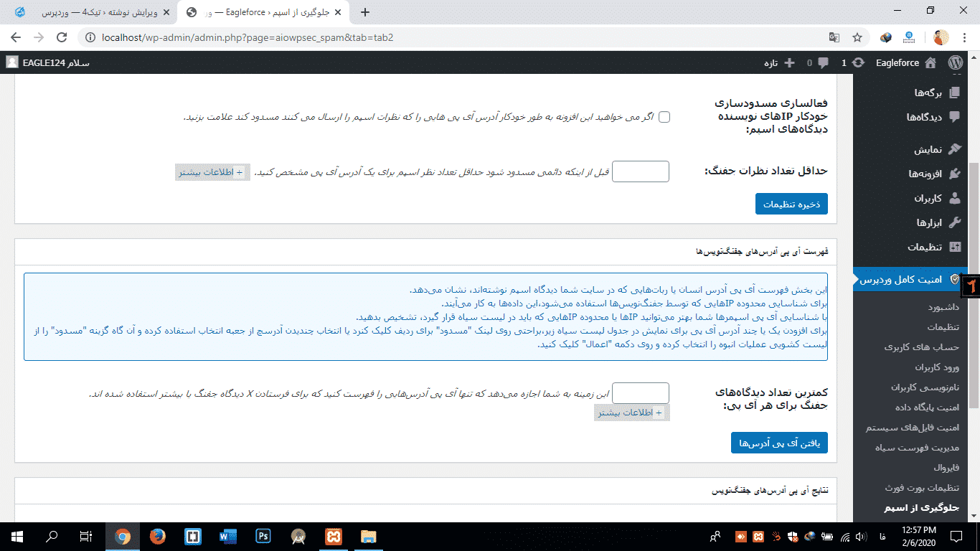The width and height of the screenshot is (980, 551).
Task: Open Windows Security shield tray icon
Action: [x=793, y=536]
